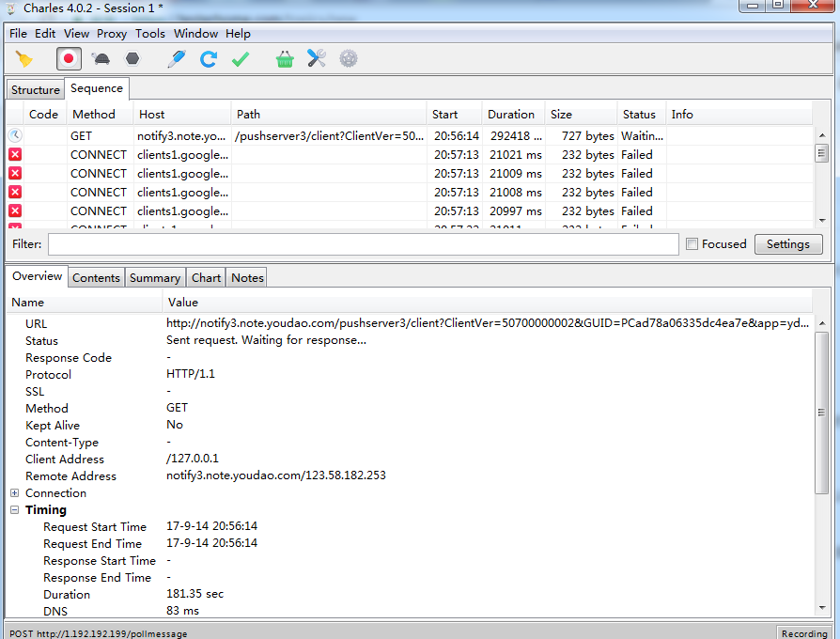This screenshot has height=639, width=840.
Task: Sort by the Host column header
Action: (182, 114)
